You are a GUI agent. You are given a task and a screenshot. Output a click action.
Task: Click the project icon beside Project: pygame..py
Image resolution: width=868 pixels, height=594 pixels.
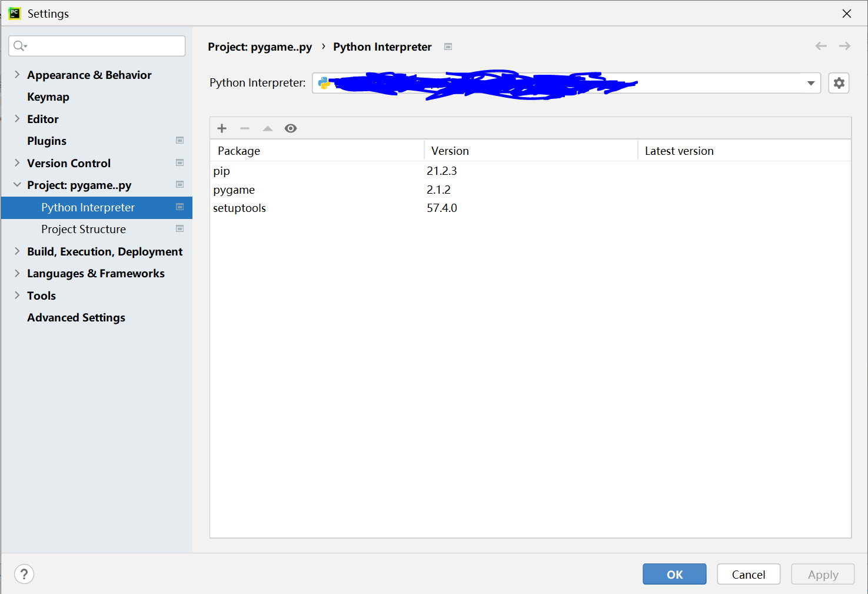click(x=180, y=184)
